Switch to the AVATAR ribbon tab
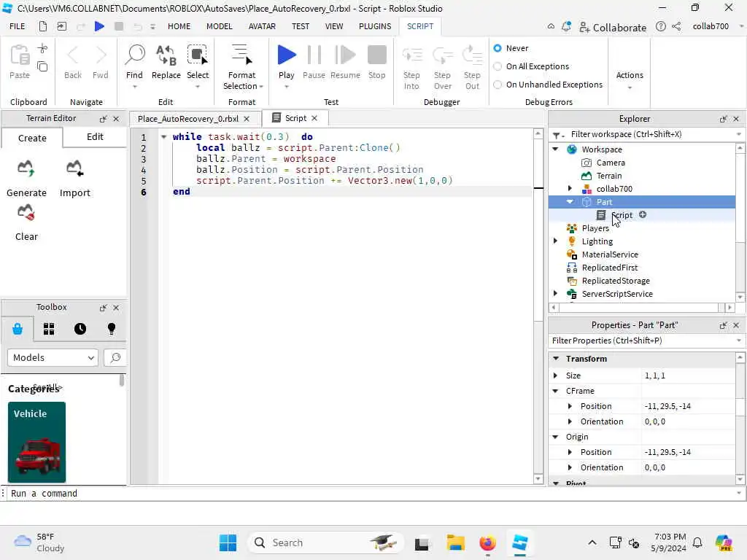The width and height of the screenshot is (747, 560). click(262, 26)
